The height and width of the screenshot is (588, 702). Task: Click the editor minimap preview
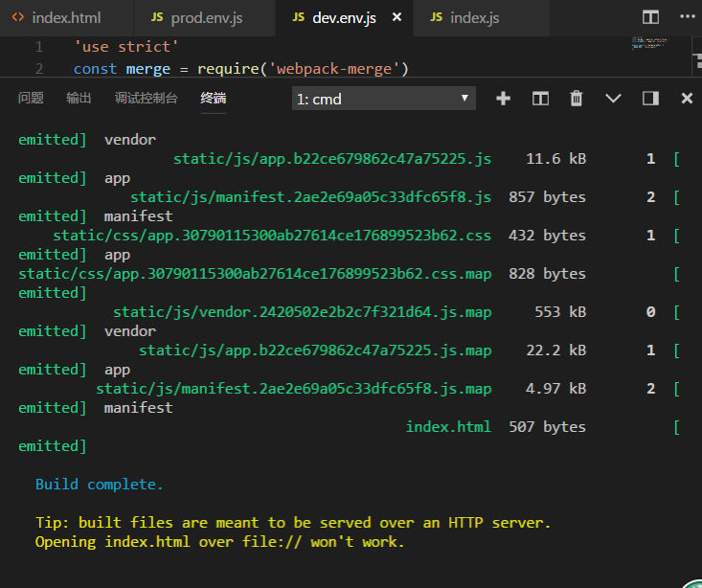click(x=650, y=43)
